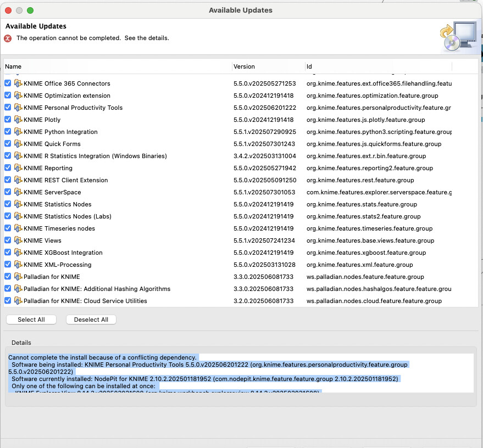
Task: Click the KNIME Reporting feature icon
Action: (x=18, y=168)
